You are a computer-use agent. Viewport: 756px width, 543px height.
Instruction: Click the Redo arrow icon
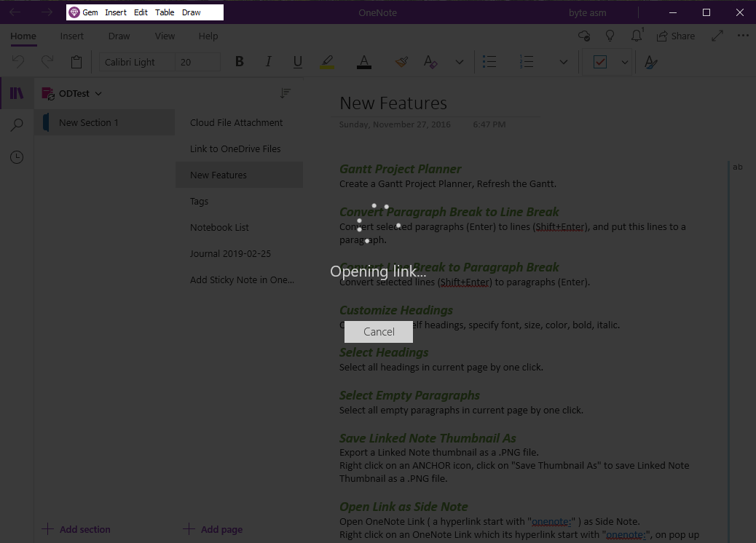47,62
